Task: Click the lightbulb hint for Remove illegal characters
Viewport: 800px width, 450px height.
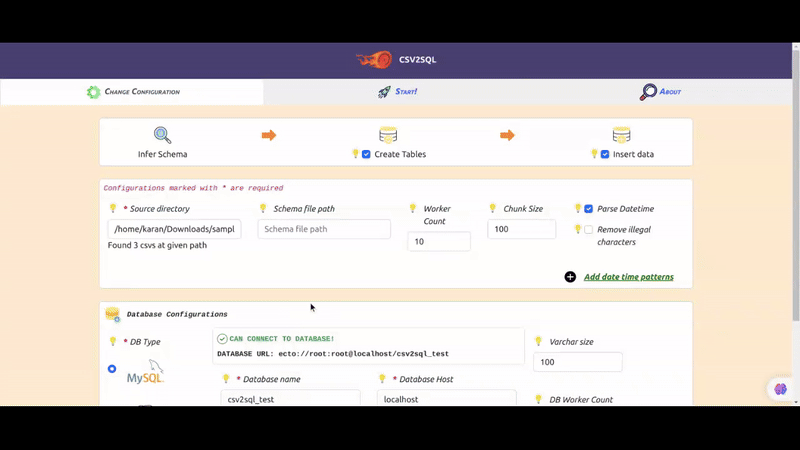Action: [x=578, y=229]
